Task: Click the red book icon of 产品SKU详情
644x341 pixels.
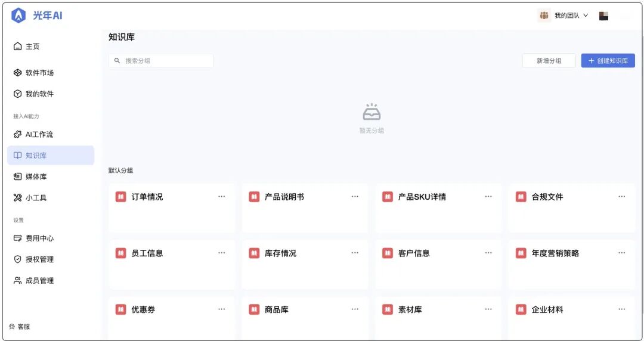Action: (x=388, y=197)
